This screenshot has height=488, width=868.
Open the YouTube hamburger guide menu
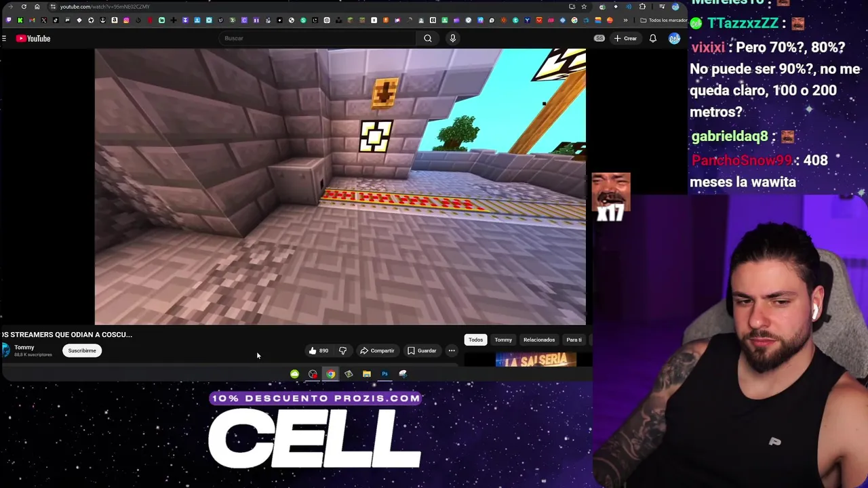tap(4, 39)
